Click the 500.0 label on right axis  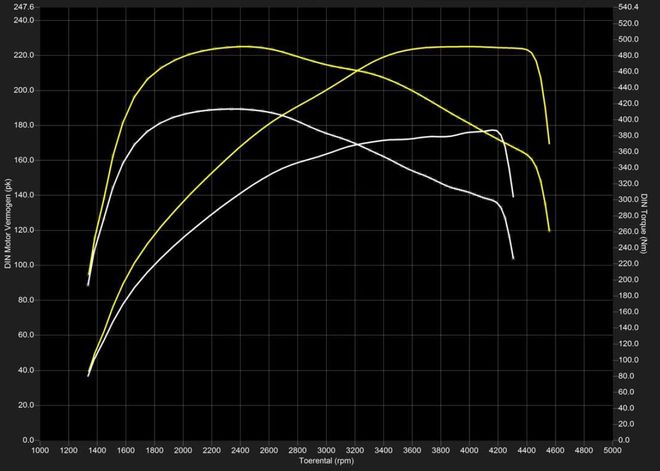[x=628, y=40]
